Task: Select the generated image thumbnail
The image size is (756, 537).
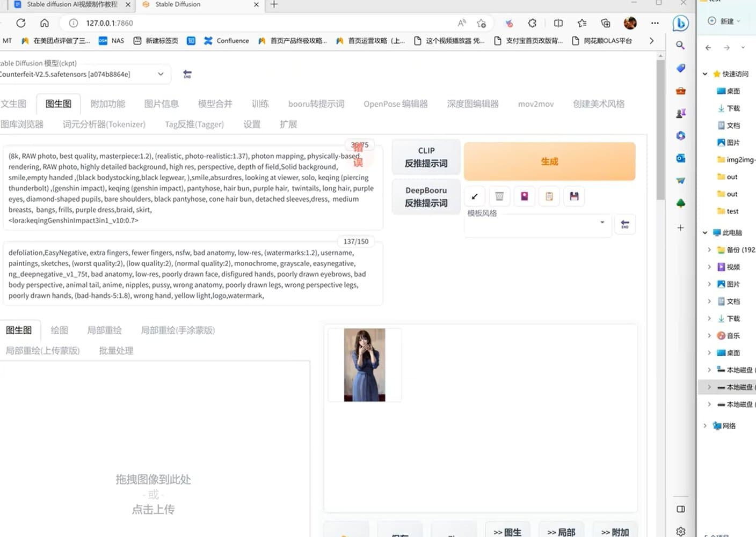Action: coord(364,364)
